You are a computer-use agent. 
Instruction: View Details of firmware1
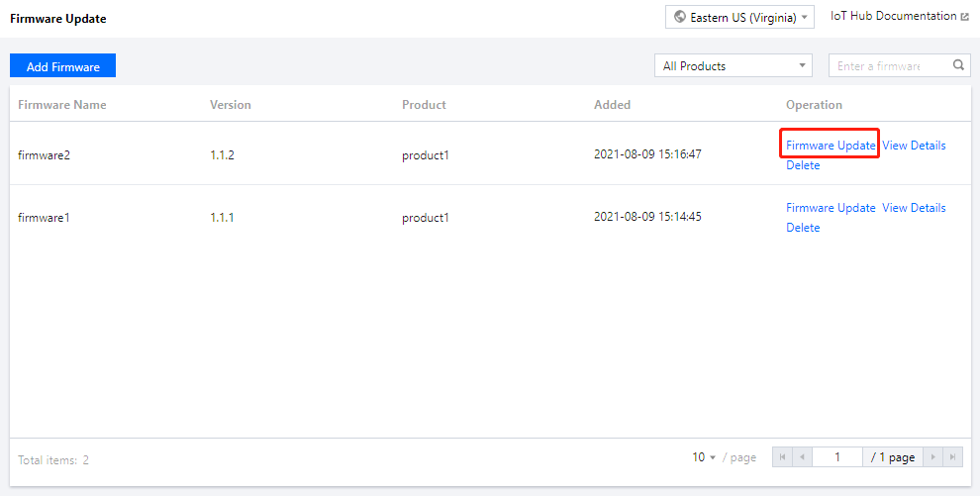coord(914,208)
